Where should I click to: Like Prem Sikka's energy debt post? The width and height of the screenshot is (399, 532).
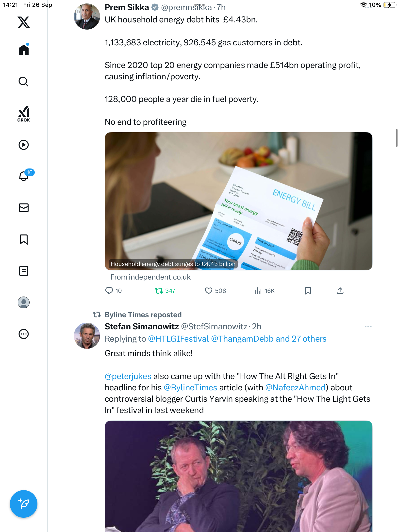click(x=209, y=291)
